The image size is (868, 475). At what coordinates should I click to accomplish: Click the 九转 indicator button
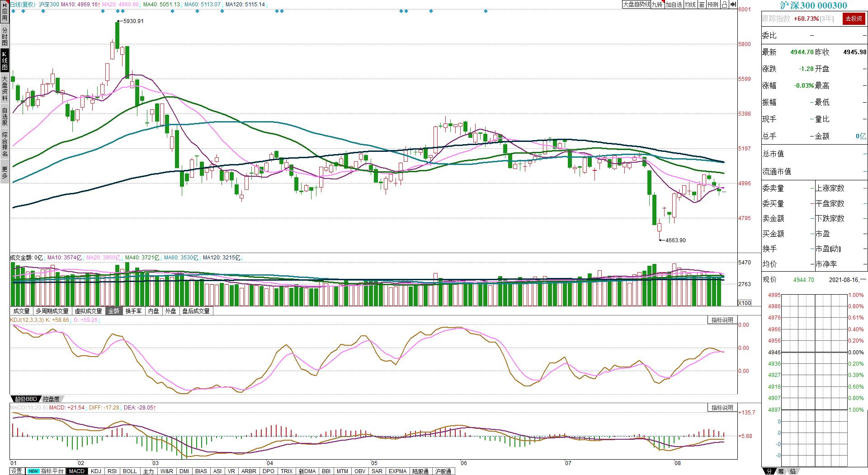pos(657,5)
